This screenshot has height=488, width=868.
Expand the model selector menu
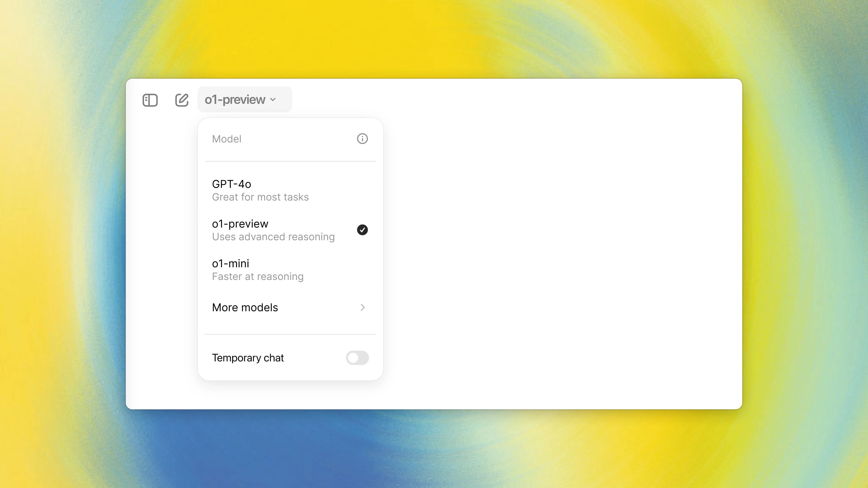[x=241, y=99]
